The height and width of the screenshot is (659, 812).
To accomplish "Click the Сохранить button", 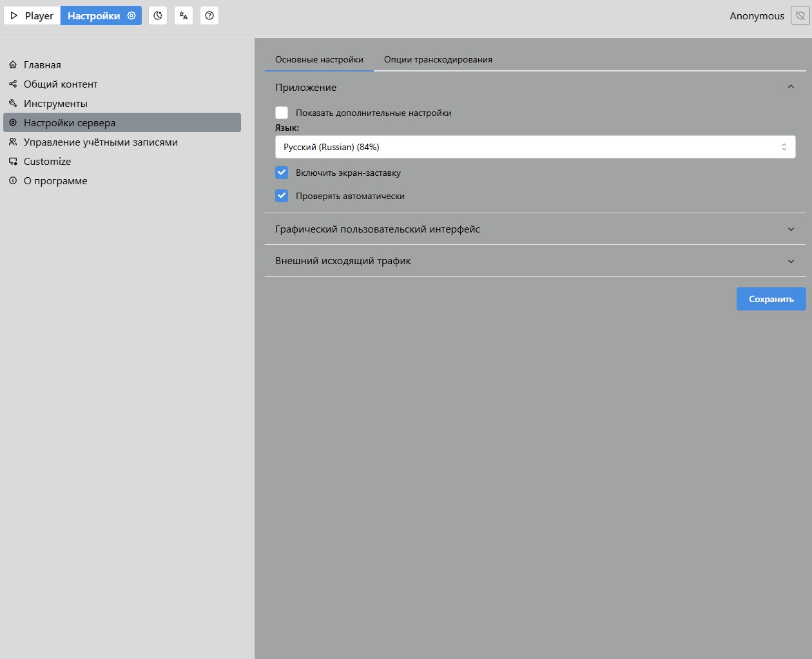I will 771,299.
